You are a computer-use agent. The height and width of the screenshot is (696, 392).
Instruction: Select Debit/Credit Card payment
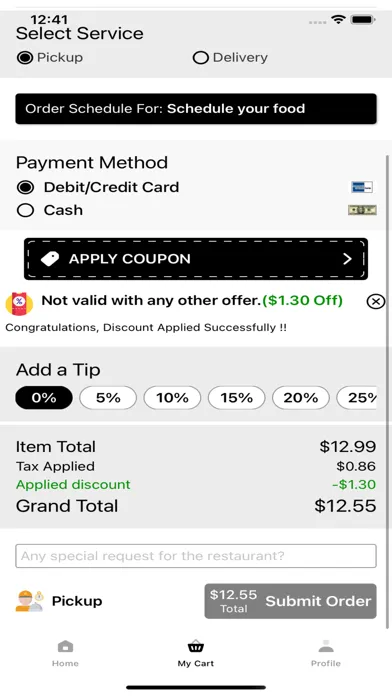click(x=98, y=187)
